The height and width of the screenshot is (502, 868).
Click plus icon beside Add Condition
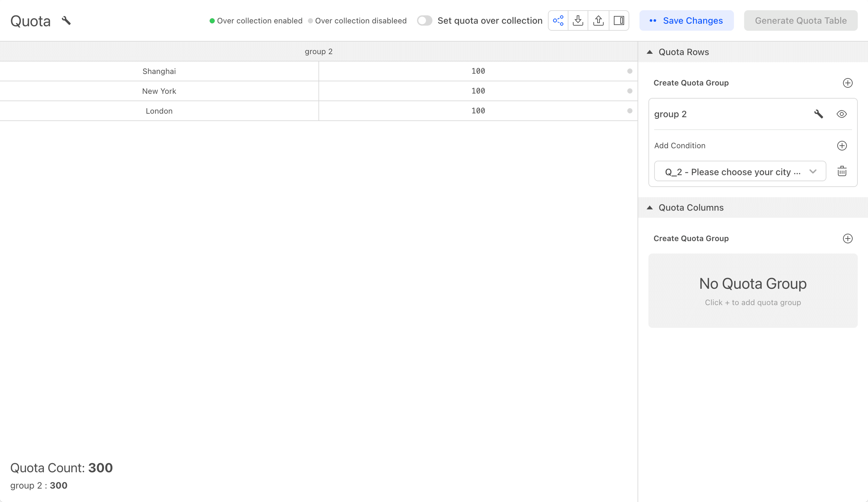[x=842, y=146]
